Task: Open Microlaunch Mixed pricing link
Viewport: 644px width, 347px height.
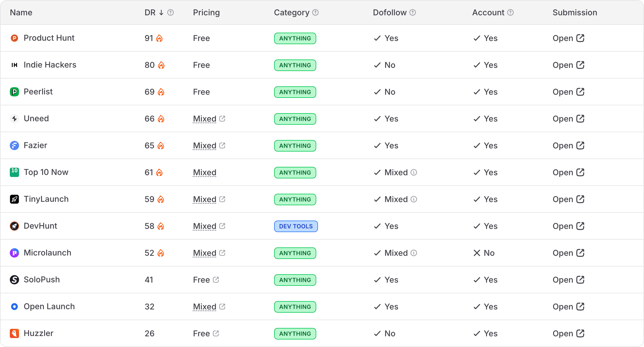Action: click(209, 253)
